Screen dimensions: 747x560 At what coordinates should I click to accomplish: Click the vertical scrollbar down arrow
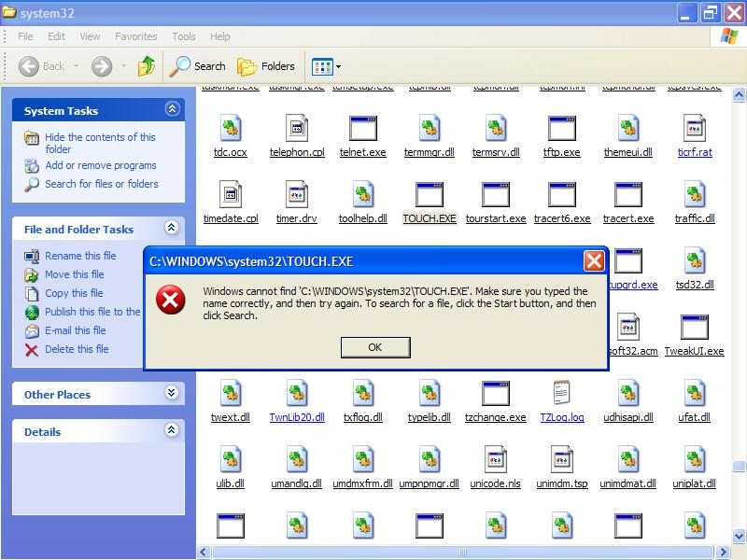[x=739, y=535]
